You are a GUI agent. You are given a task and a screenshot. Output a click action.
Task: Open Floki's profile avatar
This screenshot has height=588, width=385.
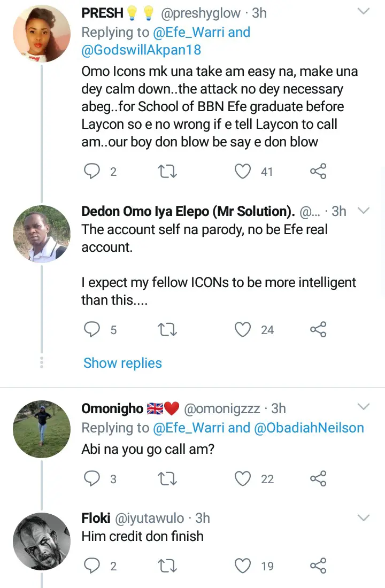coord(41,541)
